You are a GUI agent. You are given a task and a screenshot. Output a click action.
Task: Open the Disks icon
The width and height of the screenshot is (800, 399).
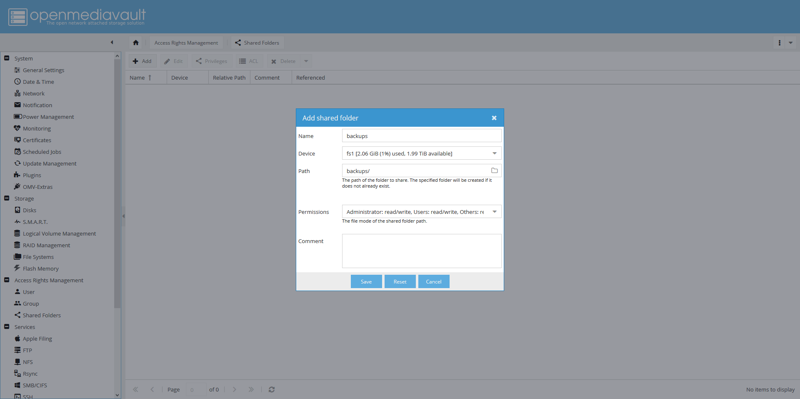coord(17,210)
